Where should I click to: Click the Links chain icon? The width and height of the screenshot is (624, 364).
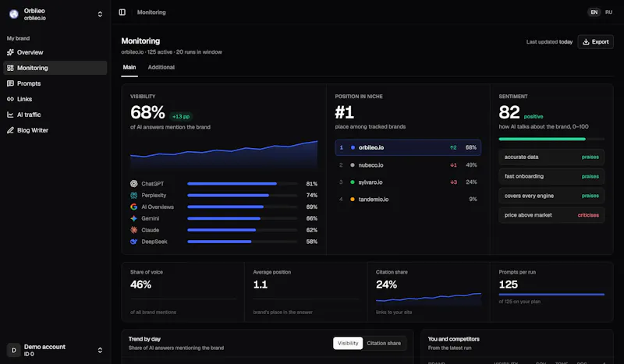click(10, 99)
